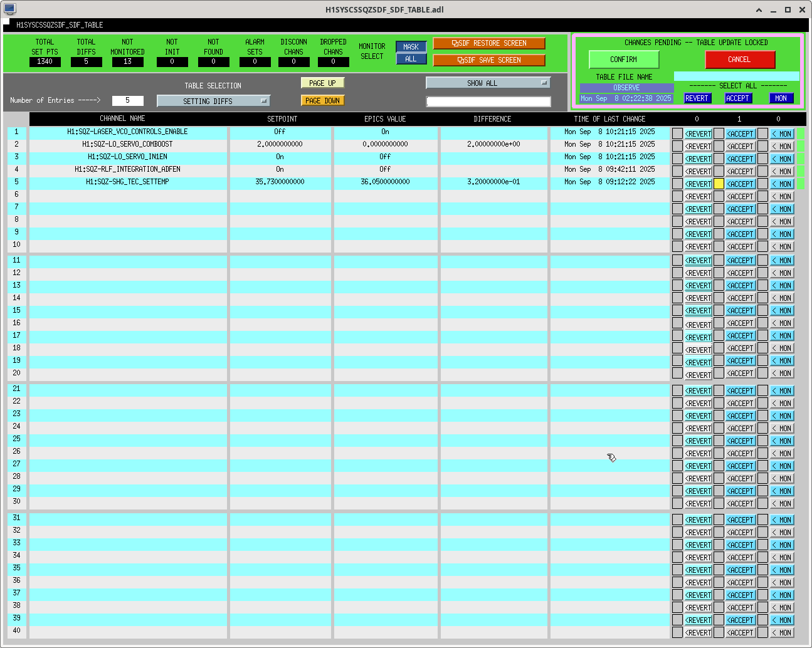Viewport: 812px width, 648px height.
Task: Toggle the yellow accept checkbox in row 5
Action: (719, 184)
